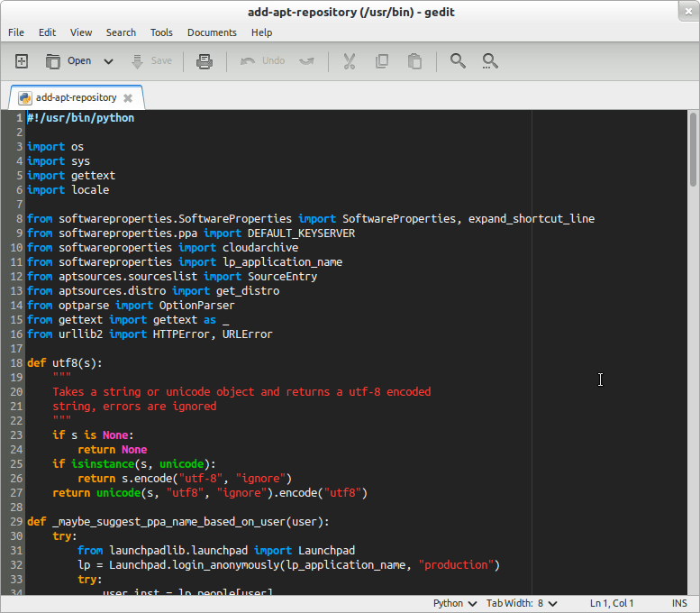Print the document using printer icon
The image size is (700, 613).
tap(205, 61)
